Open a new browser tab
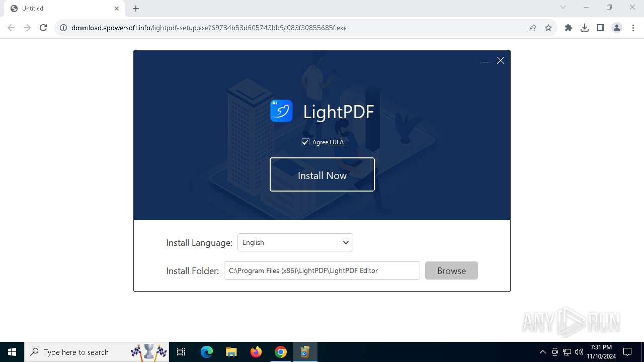 (136, 9)
